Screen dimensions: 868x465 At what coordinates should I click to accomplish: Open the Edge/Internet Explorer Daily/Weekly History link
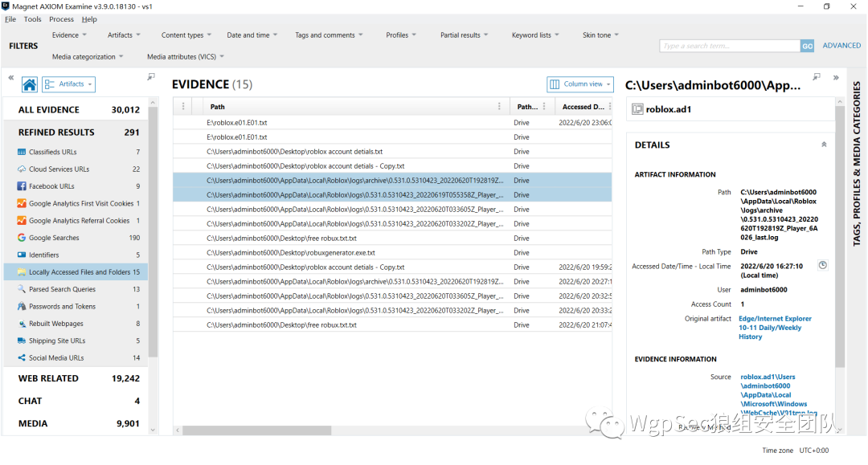tap(775, 328)
